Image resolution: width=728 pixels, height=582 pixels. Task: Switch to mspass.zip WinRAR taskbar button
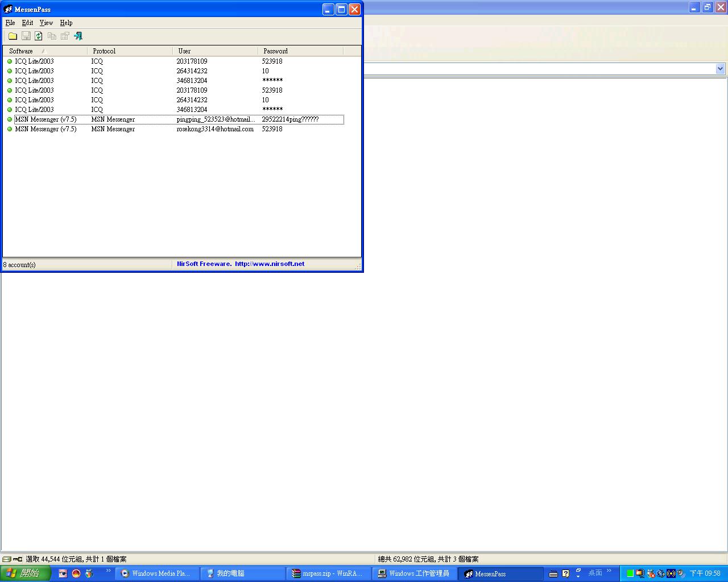click(329, 573)
